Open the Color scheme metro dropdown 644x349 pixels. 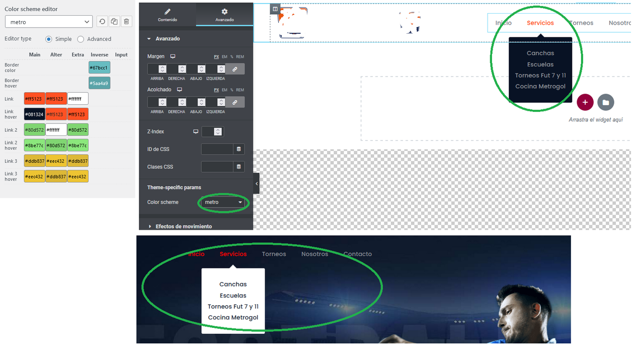222,202
